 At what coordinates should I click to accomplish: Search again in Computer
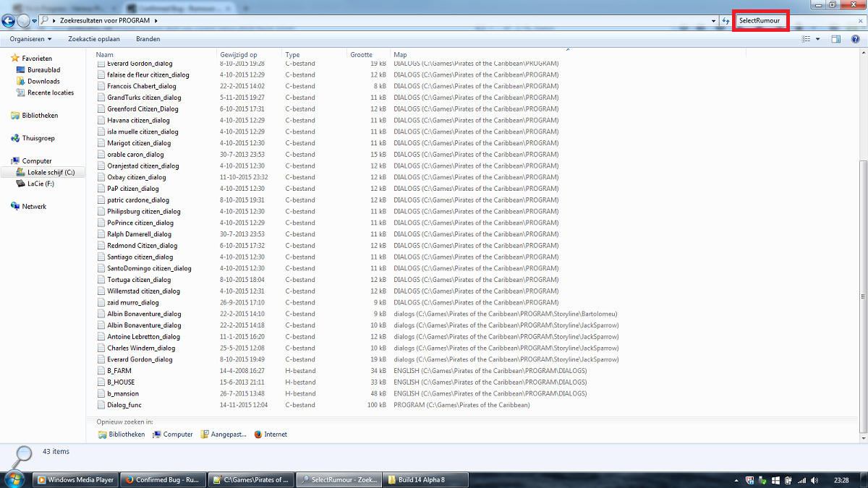point(173,435)
